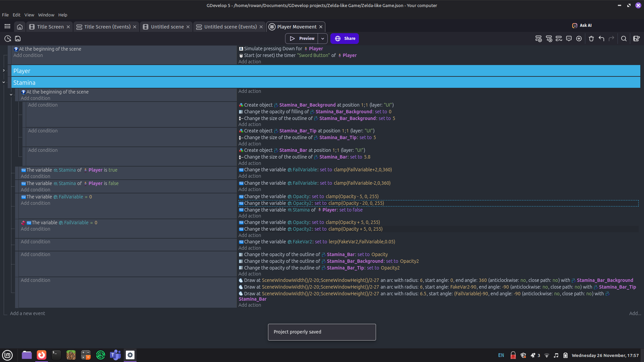This screenshot has height=362, width=644.
Task: Open the Preview options dropdown arrow
Action: click(x=323, y=39)
